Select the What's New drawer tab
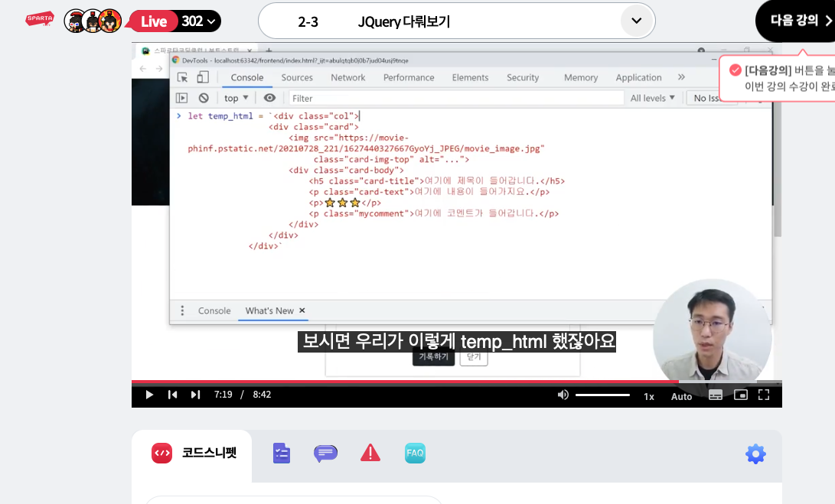 [x=269, y=311]
